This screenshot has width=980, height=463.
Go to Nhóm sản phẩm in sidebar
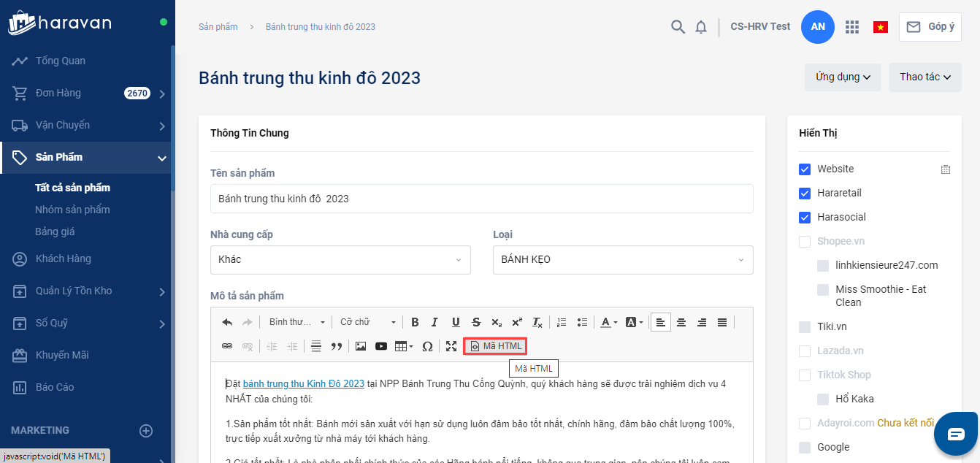(72, 210)
